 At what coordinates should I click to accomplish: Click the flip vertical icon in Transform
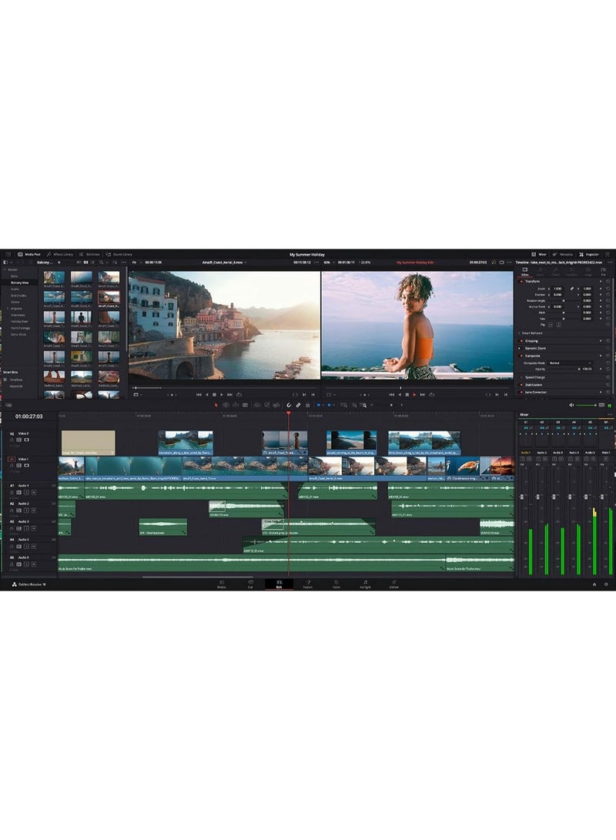coord(559,325)
